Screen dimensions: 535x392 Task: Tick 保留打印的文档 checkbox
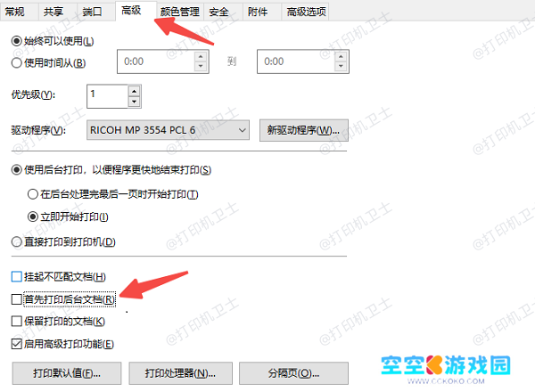(x=16, y=322)
